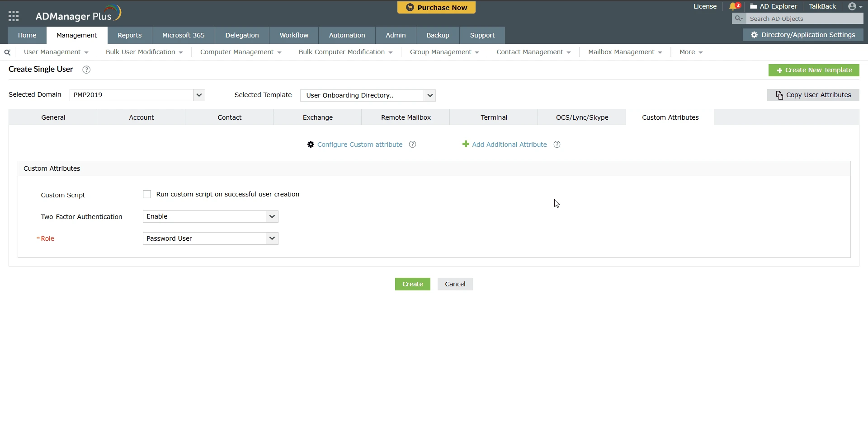Click the Configure Custom attribute gear icon
The width and height of the screenshot is (868, 448).
(x=311, y=145)
